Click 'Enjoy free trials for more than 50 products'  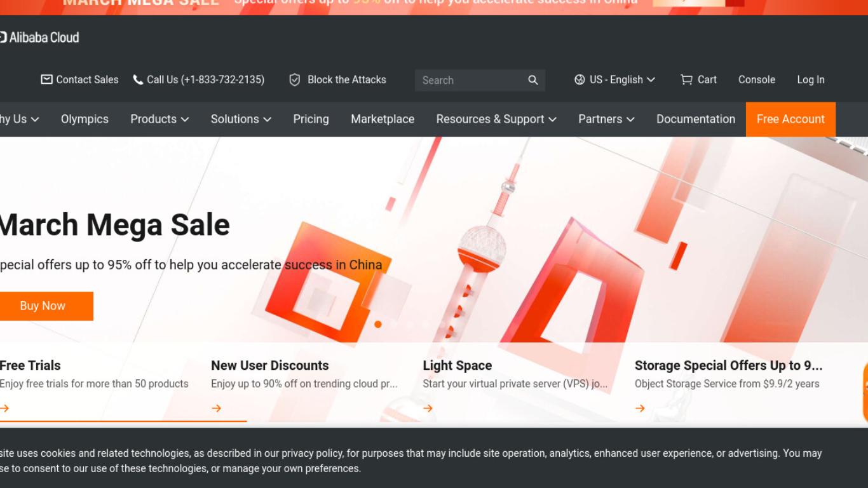click(94, 384)
